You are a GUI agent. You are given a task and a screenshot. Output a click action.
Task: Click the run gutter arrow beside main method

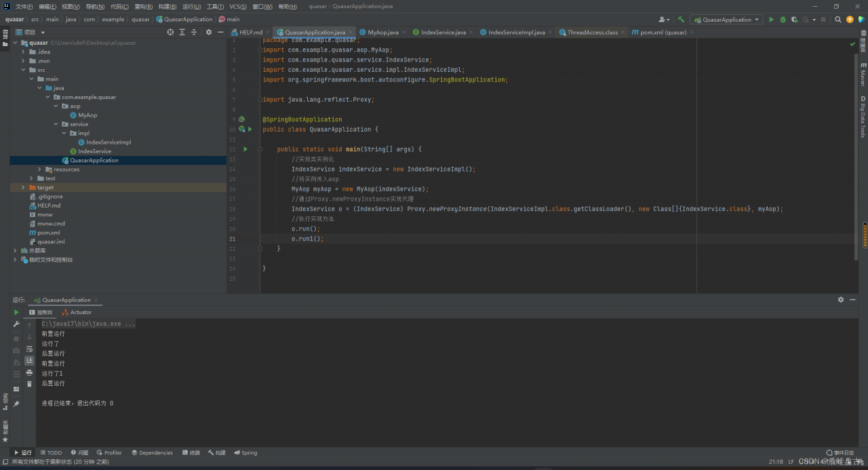point(245,149)
